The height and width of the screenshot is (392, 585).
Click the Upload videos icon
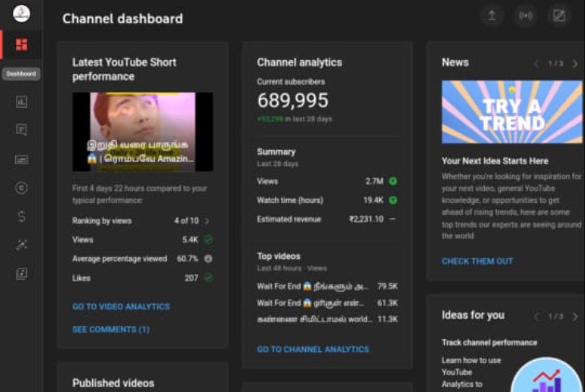492,16
